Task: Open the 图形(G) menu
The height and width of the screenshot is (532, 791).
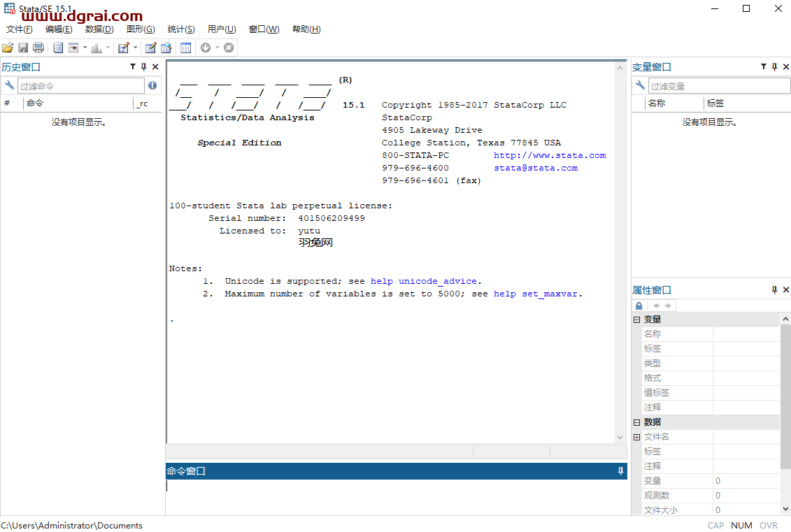Action: pos(140,29)
